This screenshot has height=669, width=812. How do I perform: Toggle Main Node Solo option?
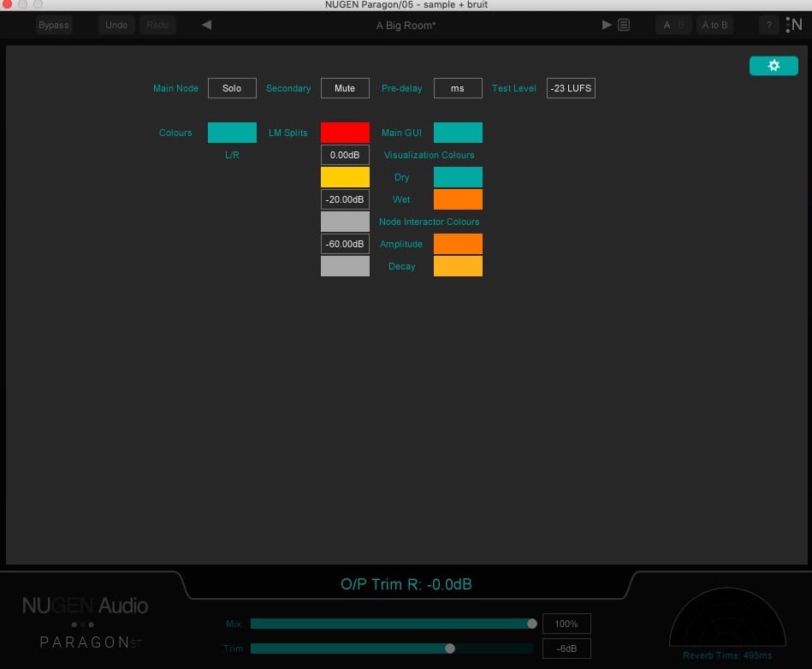[x=232, y=88]
